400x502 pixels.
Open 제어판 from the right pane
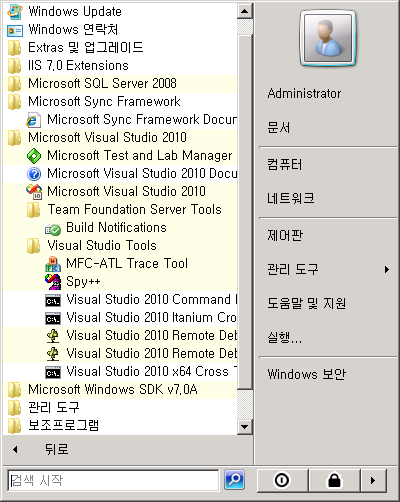point(285,236)
